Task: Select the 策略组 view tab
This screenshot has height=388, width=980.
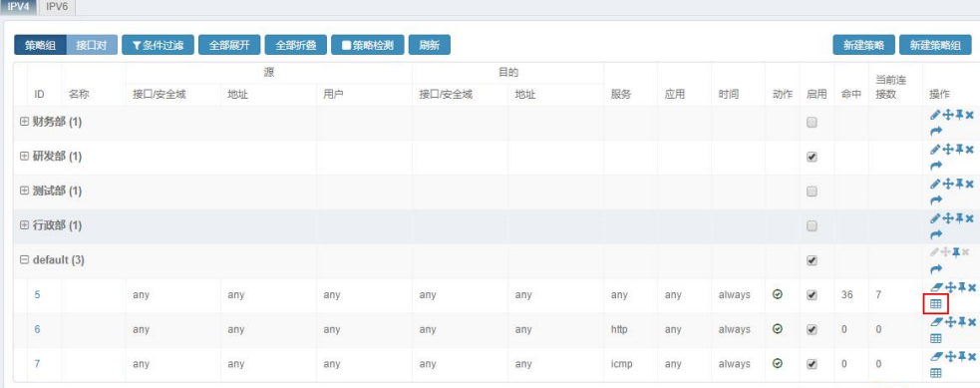Action: point(40,45)
